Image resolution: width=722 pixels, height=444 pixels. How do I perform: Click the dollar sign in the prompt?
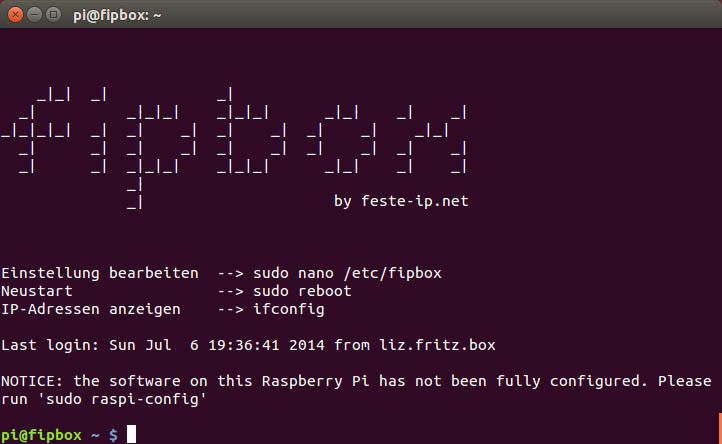tap(113, 435)
